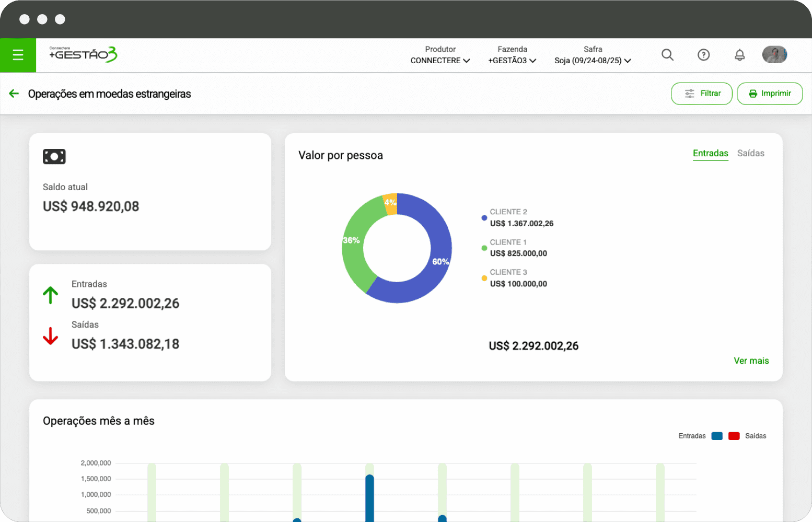Click the help question mark icon
This screenshot has width=812, height=522.
703,55
